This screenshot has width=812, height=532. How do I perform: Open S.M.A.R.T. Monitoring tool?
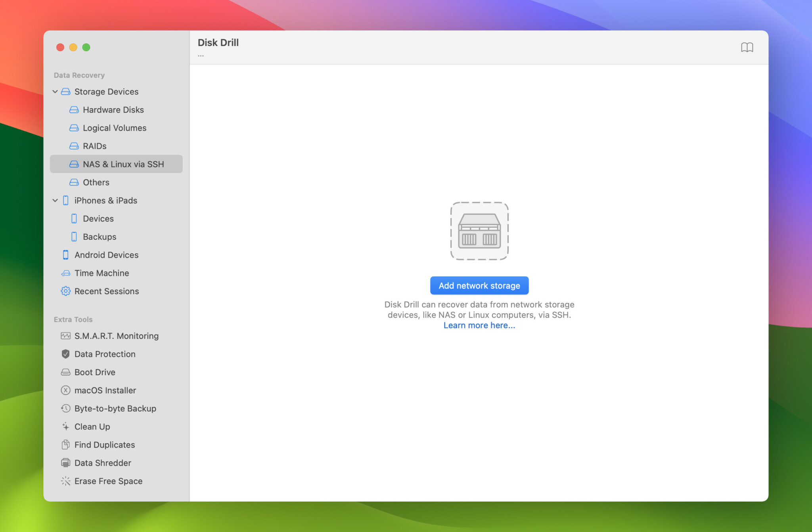click(x=116, y=336)
